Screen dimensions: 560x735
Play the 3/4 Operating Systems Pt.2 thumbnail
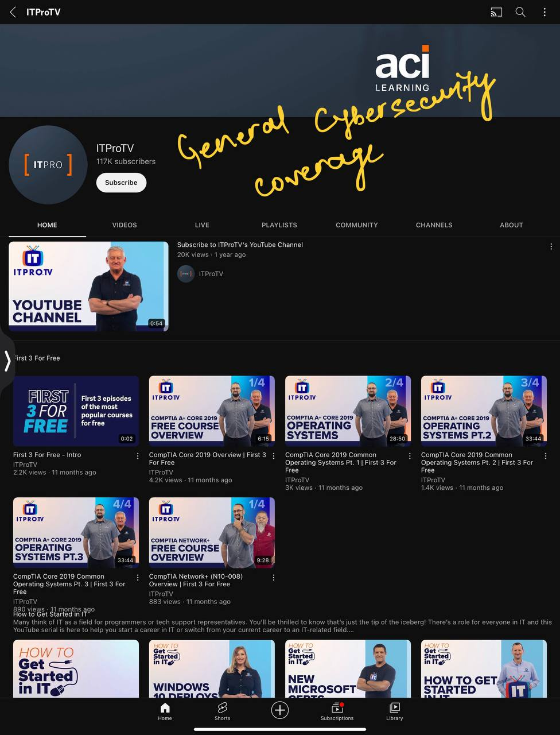(x=484, y=411)
